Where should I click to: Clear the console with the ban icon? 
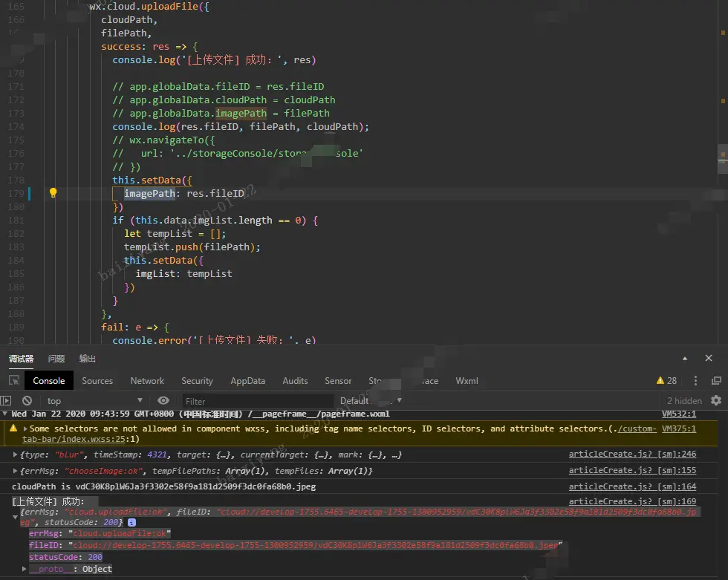coord(27,400)
